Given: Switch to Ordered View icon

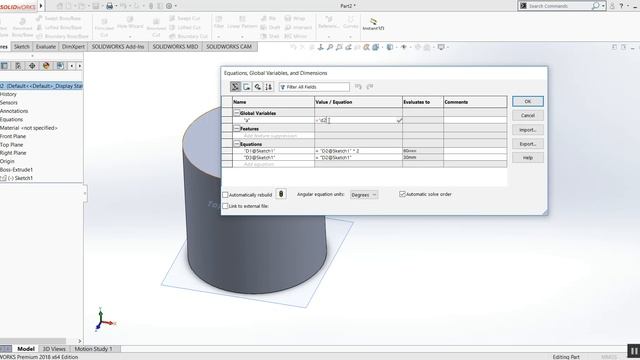Looking at the screenshot, I should [x=269, y=87].
